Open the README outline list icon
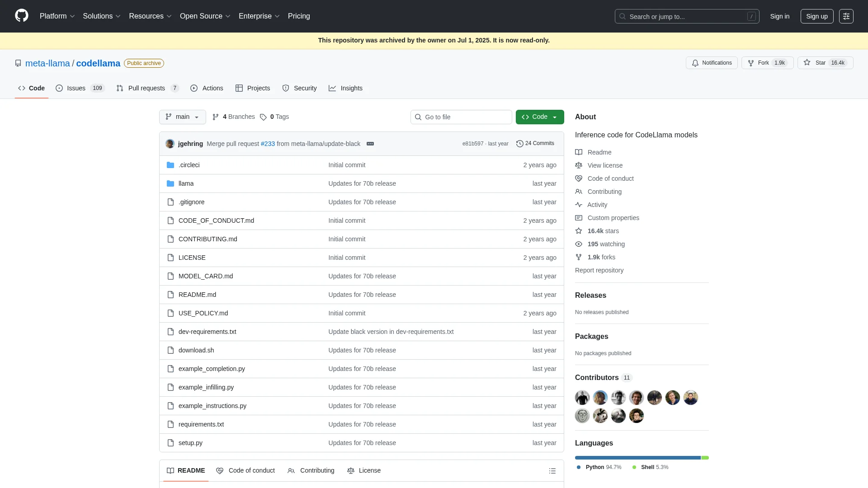868x488 pixels. click(552, 471)
